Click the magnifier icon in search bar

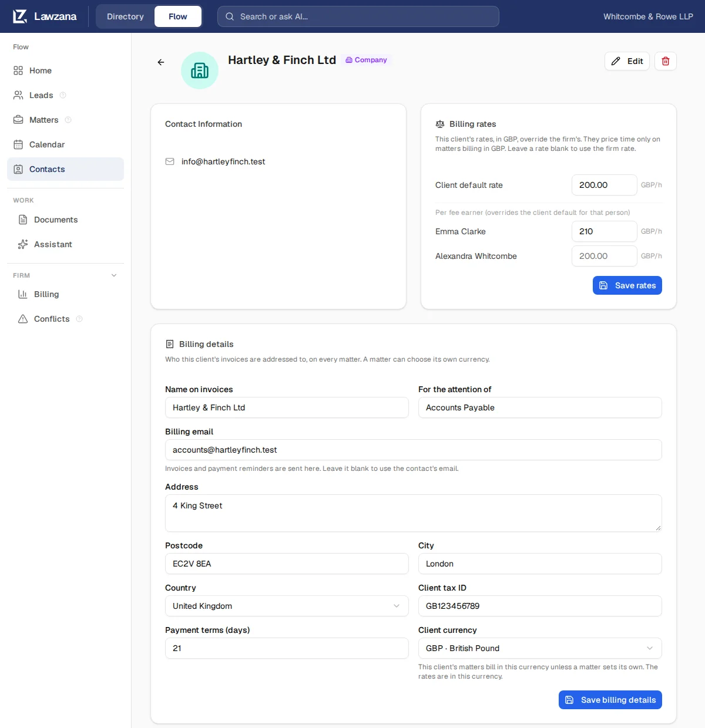[230, 16]
